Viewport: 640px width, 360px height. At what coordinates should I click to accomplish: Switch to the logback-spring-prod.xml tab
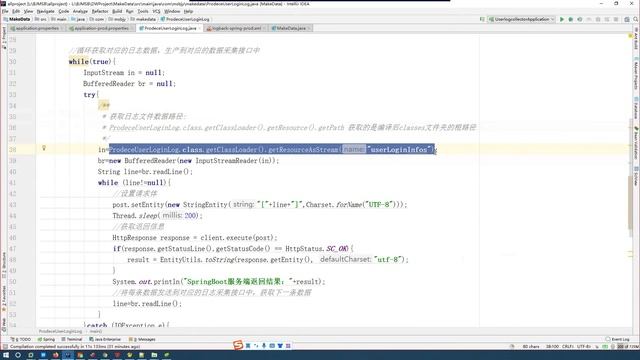[236, 28]
